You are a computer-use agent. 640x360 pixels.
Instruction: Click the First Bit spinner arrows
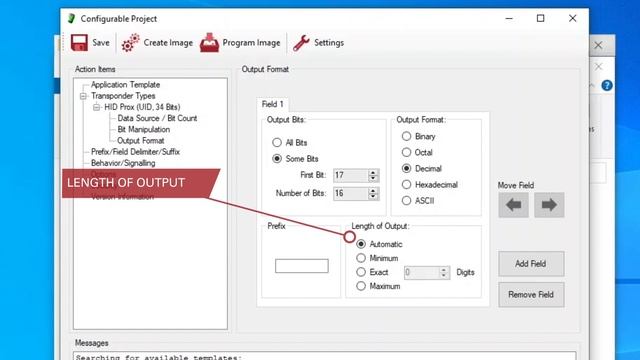point(373,176)
